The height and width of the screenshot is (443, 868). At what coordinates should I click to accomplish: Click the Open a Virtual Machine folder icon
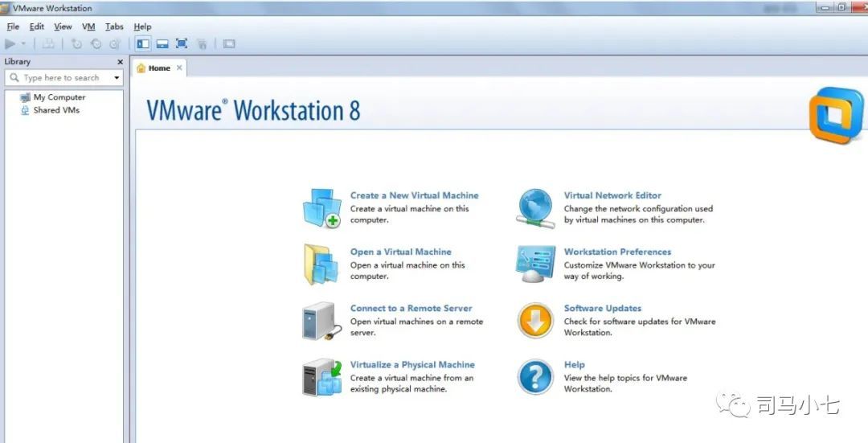point(321,265)
